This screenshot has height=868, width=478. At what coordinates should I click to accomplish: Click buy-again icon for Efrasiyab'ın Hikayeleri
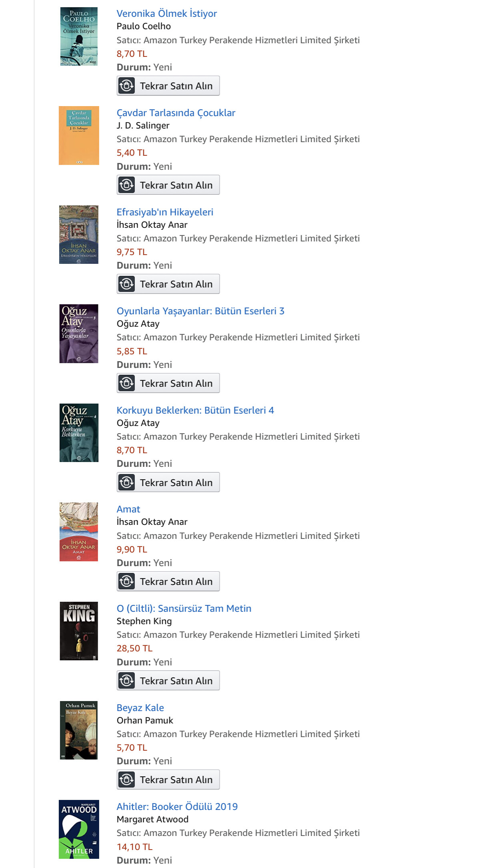(127, 284)
